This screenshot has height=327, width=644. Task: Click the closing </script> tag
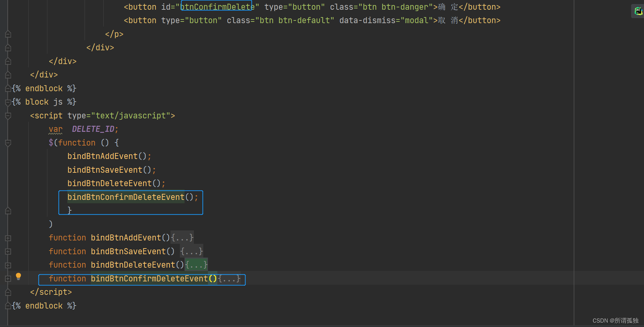51,292
